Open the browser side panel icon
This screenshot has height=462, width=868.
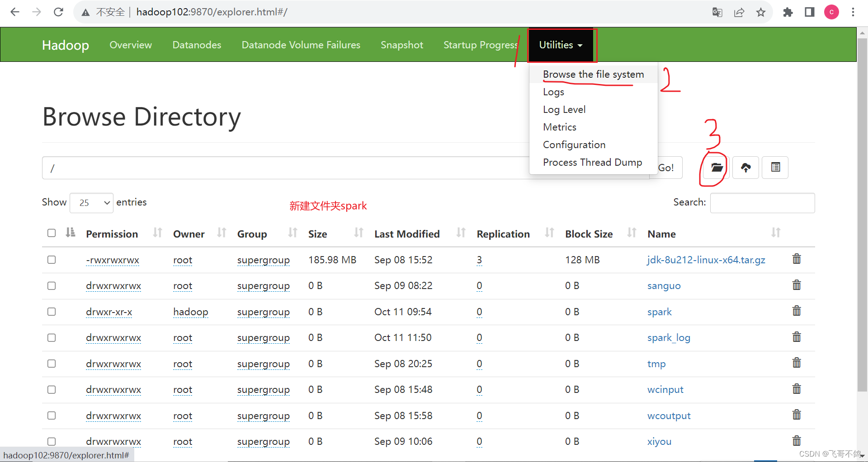coord(810,12)
